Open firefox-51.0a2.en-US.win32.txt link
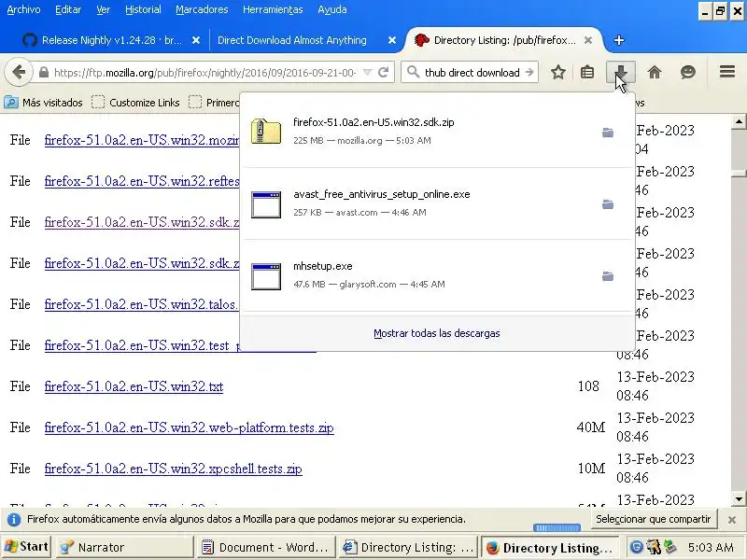 (x=134, y=386)
